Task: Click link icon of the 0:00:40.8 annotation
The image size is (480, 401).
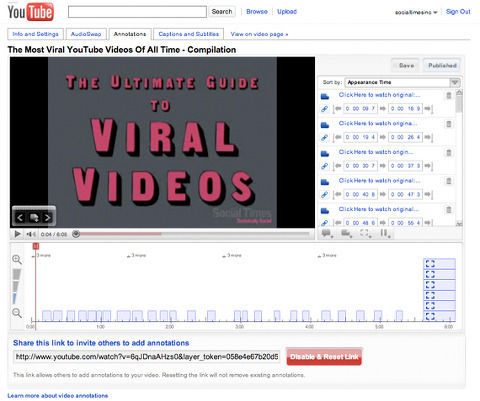Action: tap(324, 195)
